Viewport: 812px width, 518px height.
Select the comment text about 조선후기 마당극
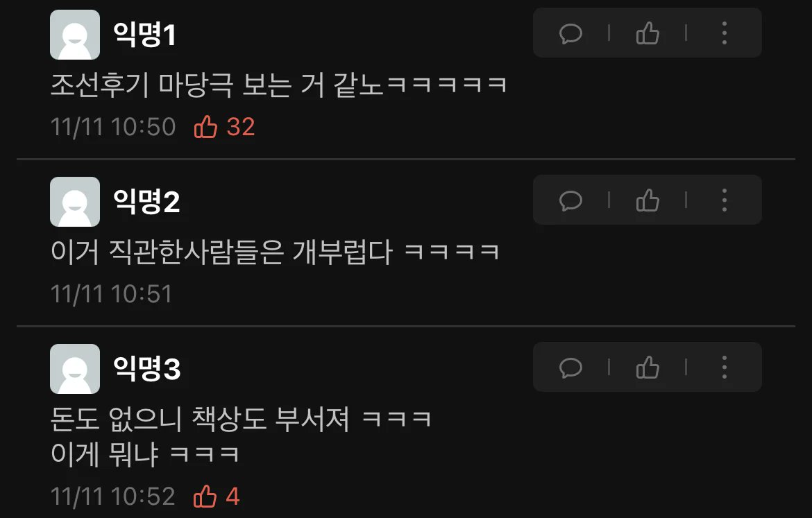278,85
